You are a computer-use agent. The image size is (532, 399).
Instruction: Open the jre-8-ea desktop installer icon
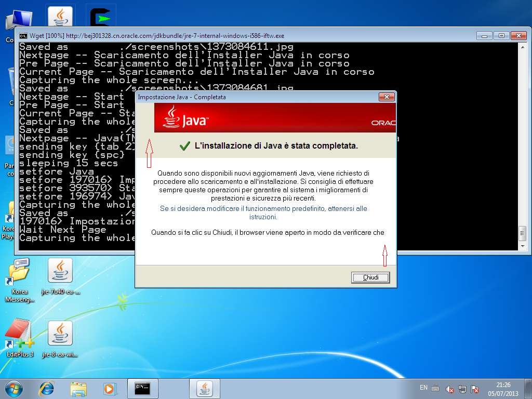(60, 334)
